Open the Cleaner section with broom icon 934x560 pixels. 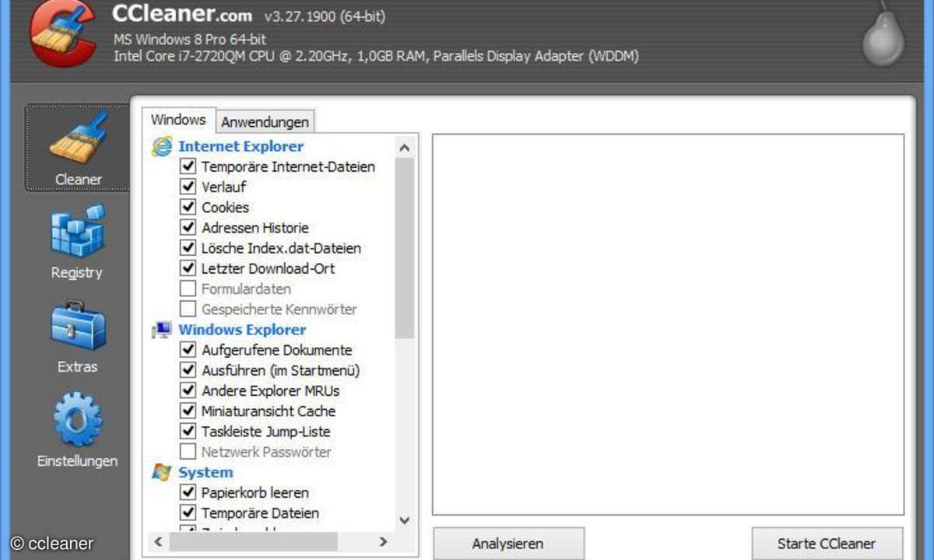[x=78, y=148]
